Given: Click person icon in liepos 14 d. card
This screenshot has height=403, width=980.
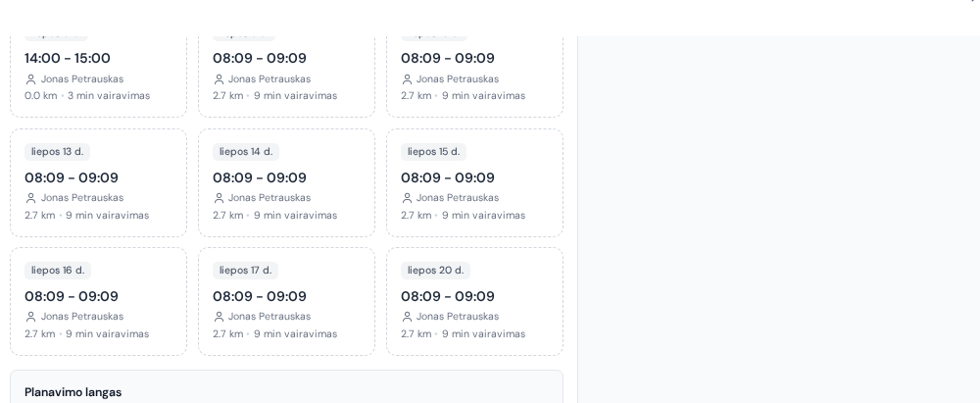Looking at the screenshot, I should pos(219,198).
